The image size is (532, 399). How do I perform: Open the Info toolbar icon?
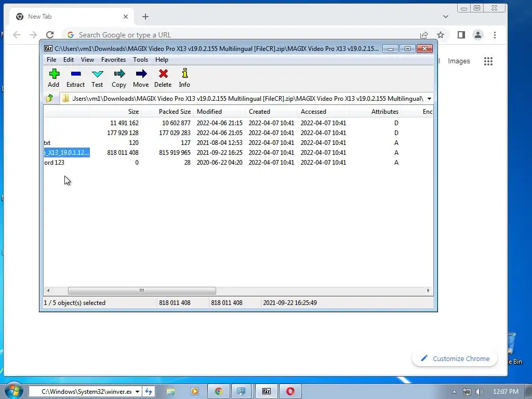184,78
